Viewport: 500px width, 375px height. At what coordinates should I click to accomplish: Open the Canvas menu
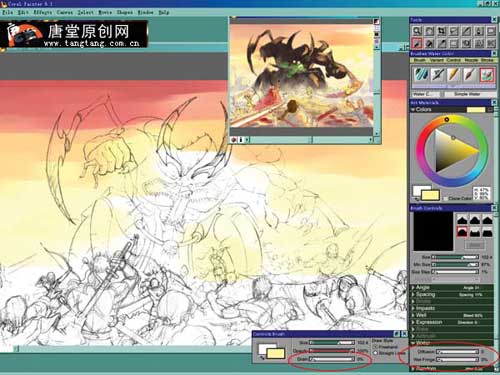click(65, 12)
